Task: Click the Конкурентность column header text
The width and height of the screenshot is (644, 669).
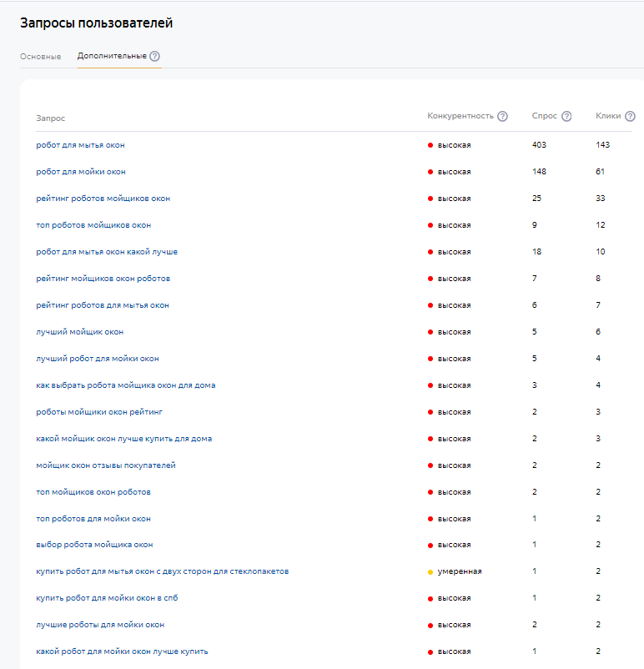Action: point(460,116)
